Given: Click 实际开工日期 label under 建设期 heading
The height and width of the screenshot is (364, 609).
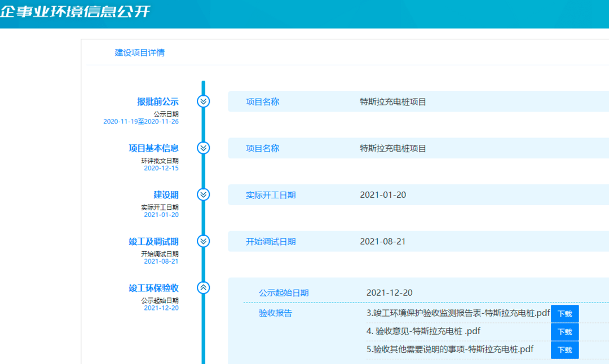Looking at the screenshot, I should 160,207.
